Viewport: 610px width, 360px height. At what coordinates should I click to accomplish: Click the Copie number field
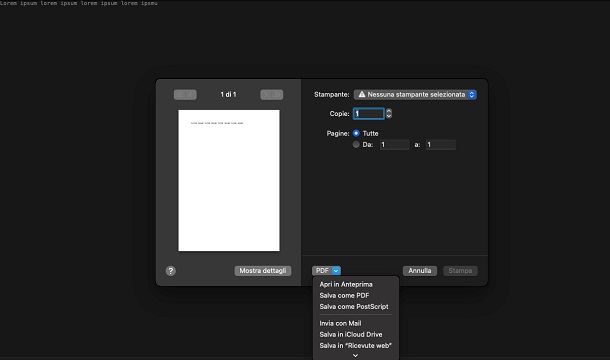(x=368, y=114)
